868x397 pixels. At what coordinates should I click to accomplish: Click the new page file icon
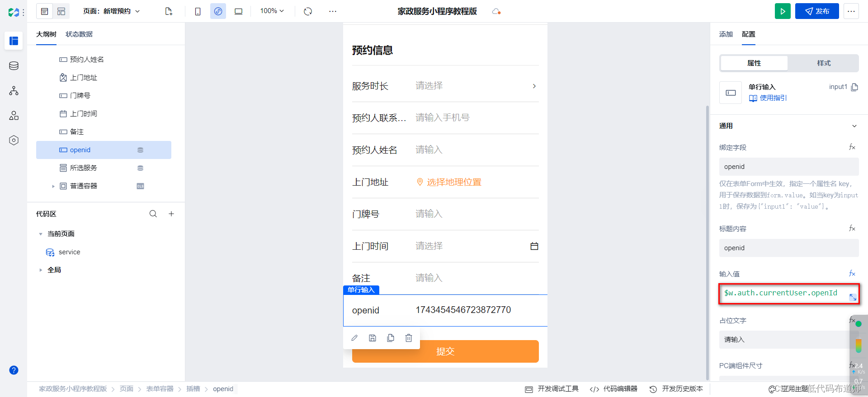pyautogui.click(x=169, y=11)
